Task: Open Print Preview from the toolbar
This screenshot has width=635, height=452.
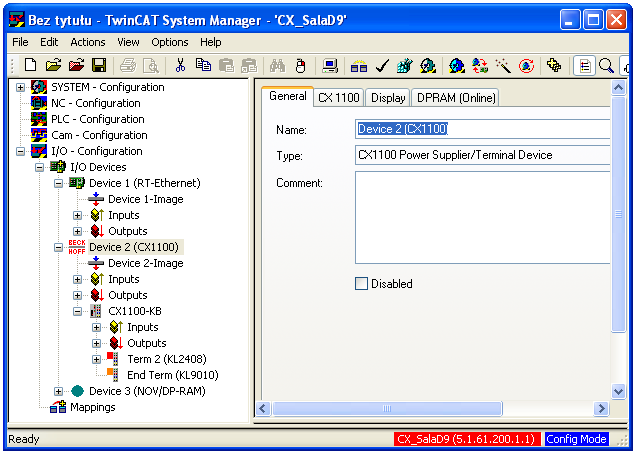Action: 151,65
